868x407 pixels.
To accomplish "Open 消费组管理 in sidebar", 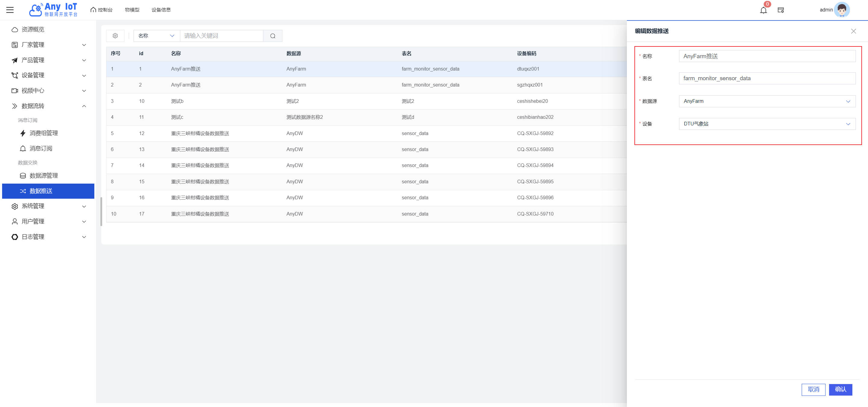I will point(44,133).
